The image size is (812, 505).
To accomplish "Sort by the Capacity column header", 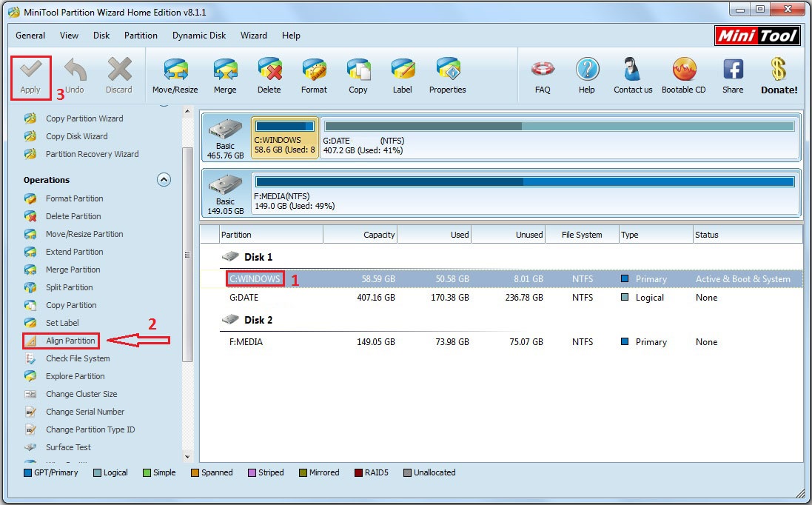I will [360, 235].
